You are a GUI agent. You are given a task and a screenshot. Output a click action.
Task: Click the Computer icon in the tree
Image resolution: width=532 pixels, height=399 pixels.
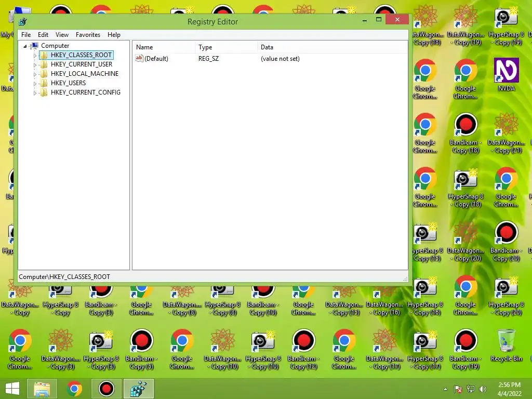(34, 46)
